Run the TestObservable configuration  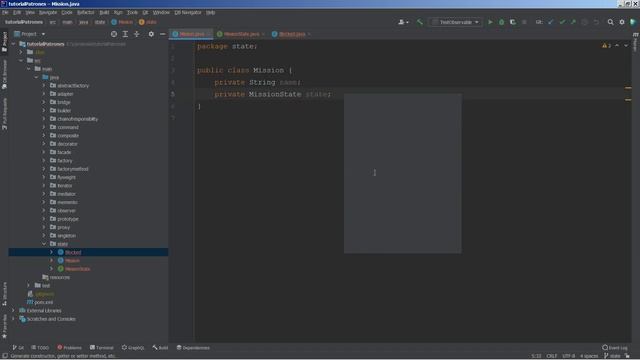click(490, 22)
